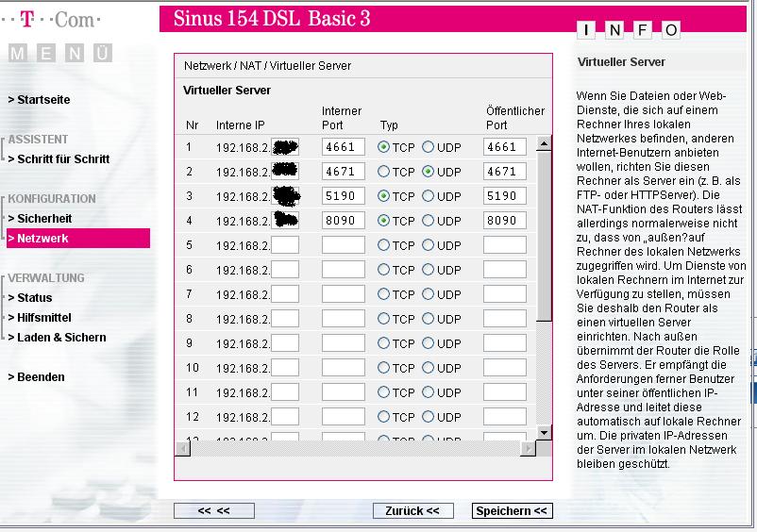This screenshot has width=757, height=532.
Task: Select UDP radio for row 2
Action: click(x=429, y=172)
